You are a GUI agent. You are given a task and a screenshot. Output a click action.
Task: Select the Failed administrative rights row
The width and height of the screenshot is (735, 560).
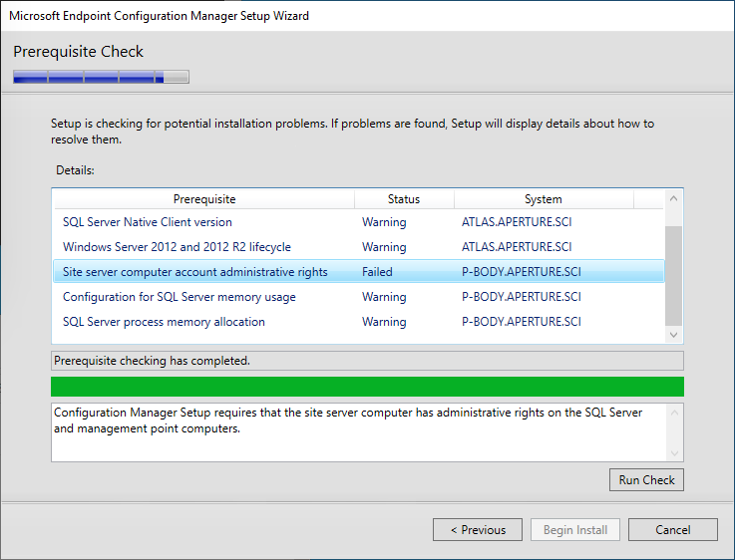[359, 272]
